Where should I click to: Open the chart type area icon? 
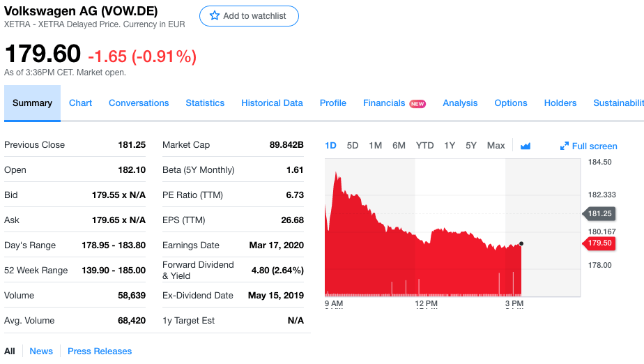(x=526, y=146)
